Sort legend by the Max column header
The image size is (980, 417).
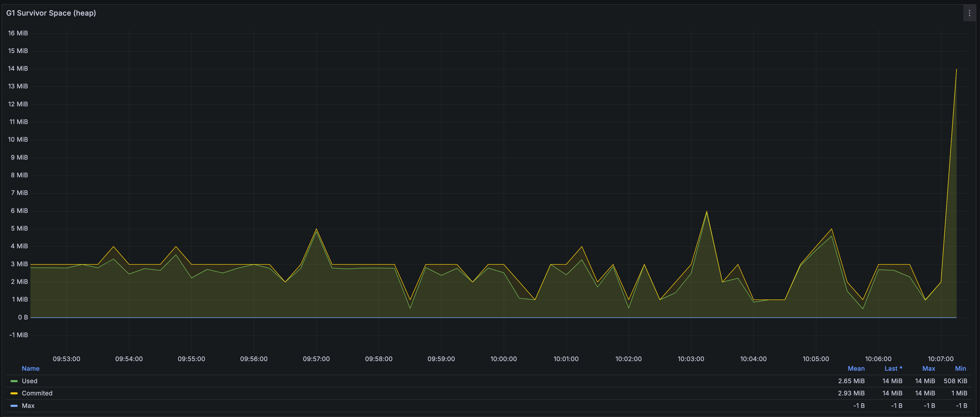[928, 368]
